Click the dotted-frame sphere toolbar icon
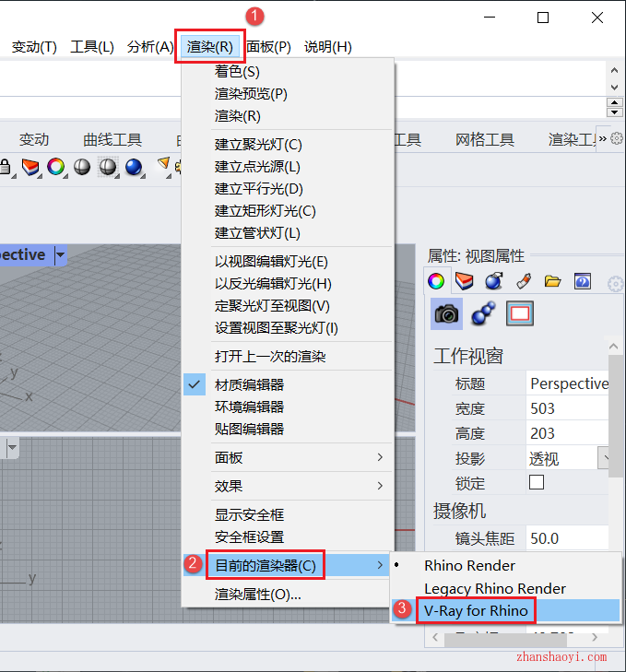Screen dimensions: 626x672 (108, 167)
